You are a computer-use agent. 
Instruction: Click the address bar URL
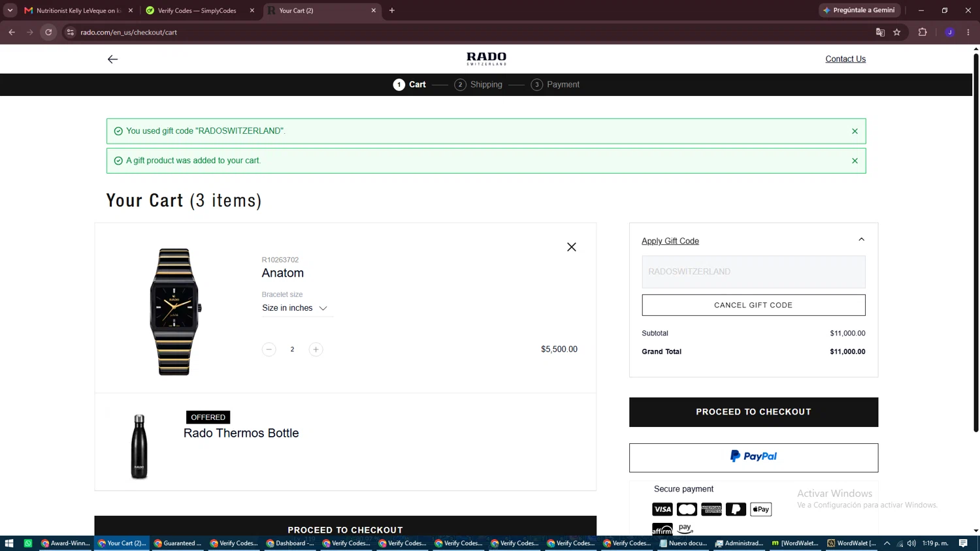[129, 32]
